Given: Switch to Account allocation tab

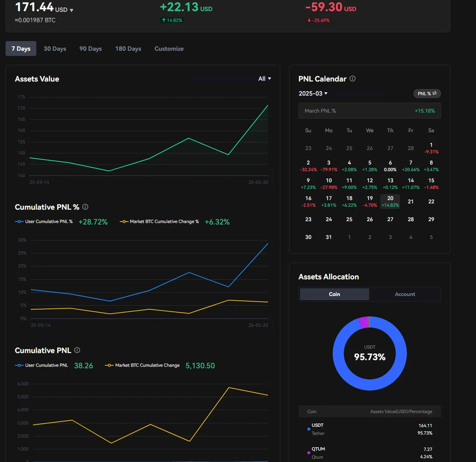Looking at the screenshot, I should tap(405, 294).
